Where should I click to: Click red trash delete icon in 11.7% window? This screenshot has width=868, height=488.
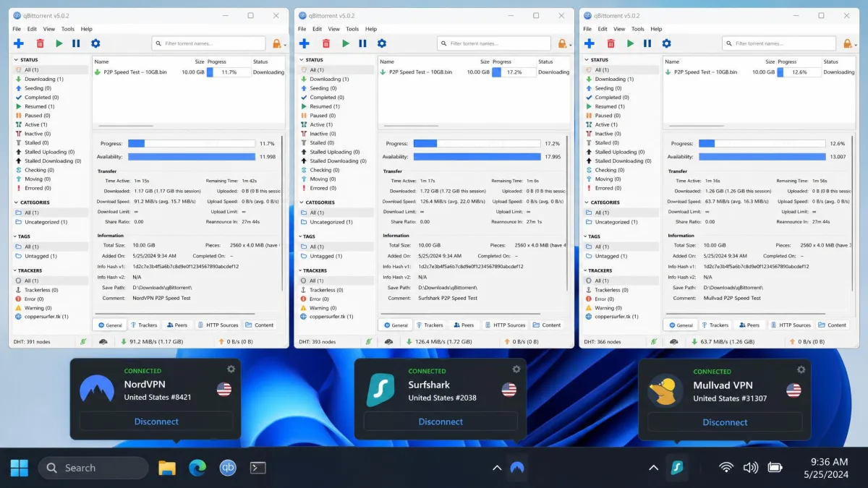click(40, 43)
